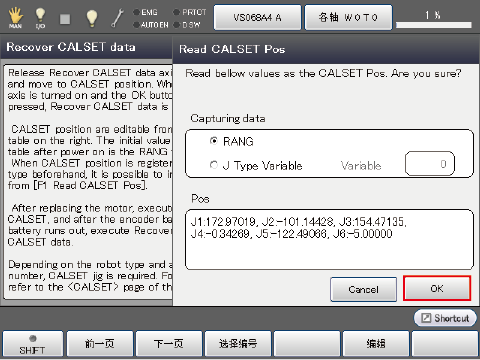Image resolution: width=480 pixels, height=360 pixels.
Task: Click the EMG status indicator
Action: 145,12
